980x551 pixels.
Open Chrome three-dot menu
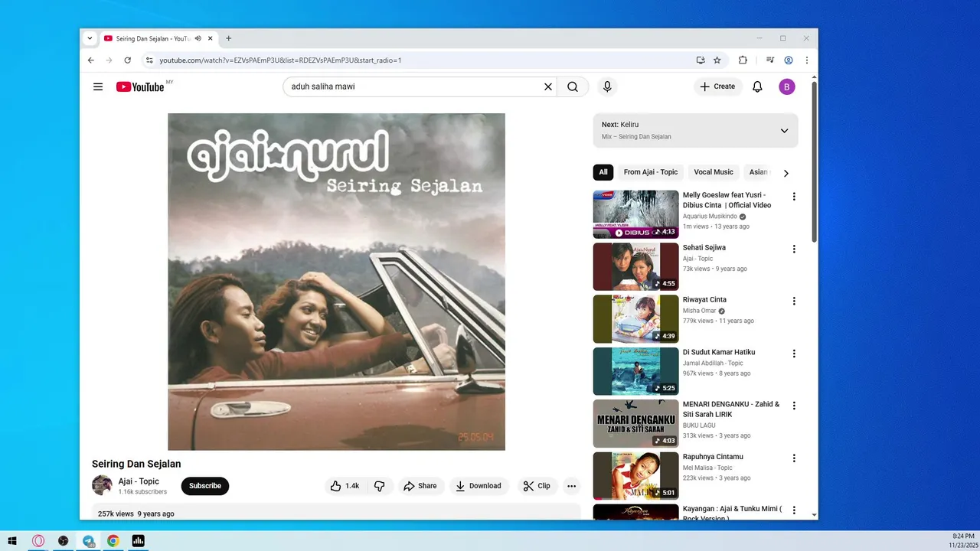click(x=806, y=60)
